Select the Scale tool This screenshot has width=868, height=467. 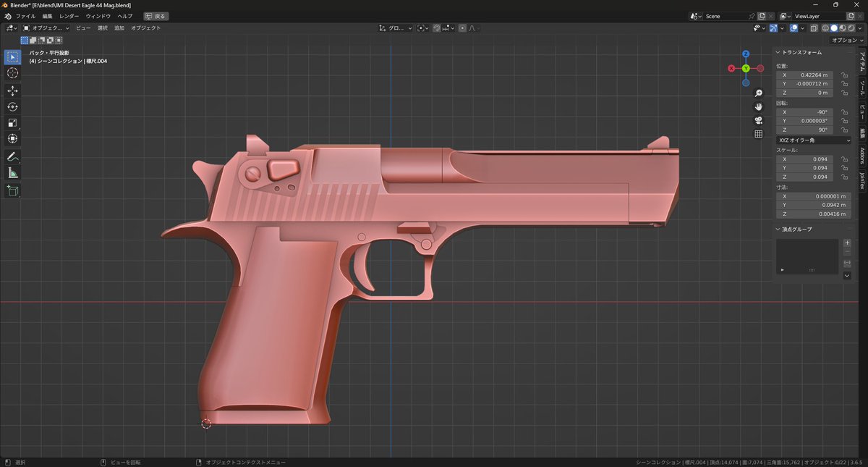pyautogui.click(x=12, y=122)
